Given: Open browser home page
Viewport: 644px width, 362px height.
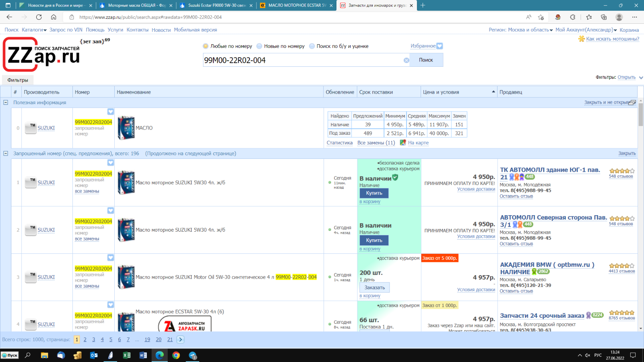Looking at the screenshot, I should pyautogui.click(x=54, y=17).
